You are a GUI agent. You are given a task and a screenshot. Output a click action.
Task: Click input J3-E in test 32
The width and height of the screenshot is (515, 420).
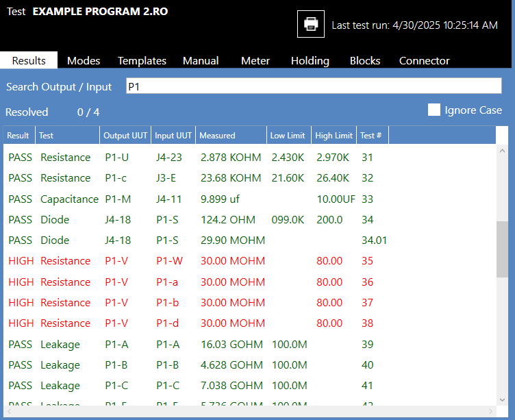[x=166, y=177]
